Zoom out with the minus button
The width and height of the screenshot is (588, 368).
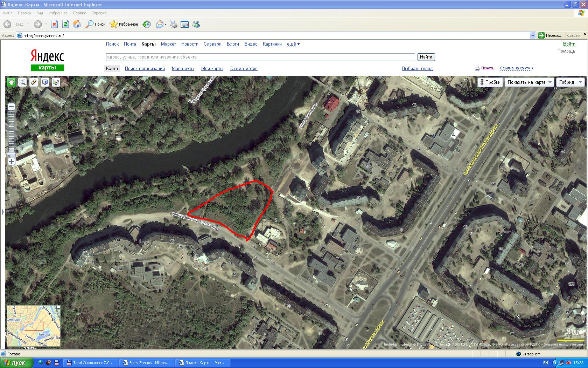coord(11,107)
